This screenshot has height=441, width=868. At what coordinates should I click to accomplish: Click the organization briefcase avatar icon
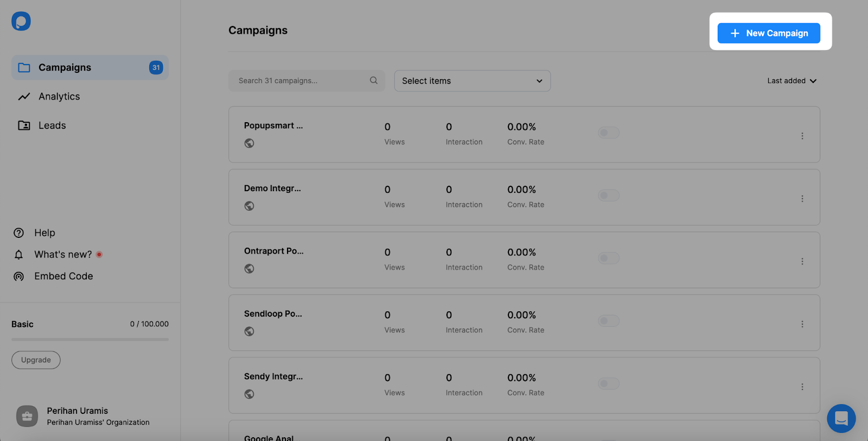(x=27, y=416)
